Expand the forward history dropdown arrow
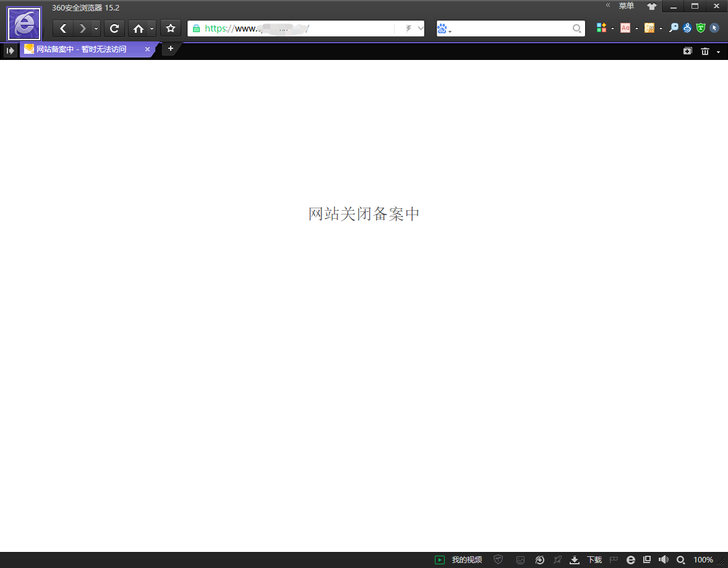728x568 pixels. point(96,28)
